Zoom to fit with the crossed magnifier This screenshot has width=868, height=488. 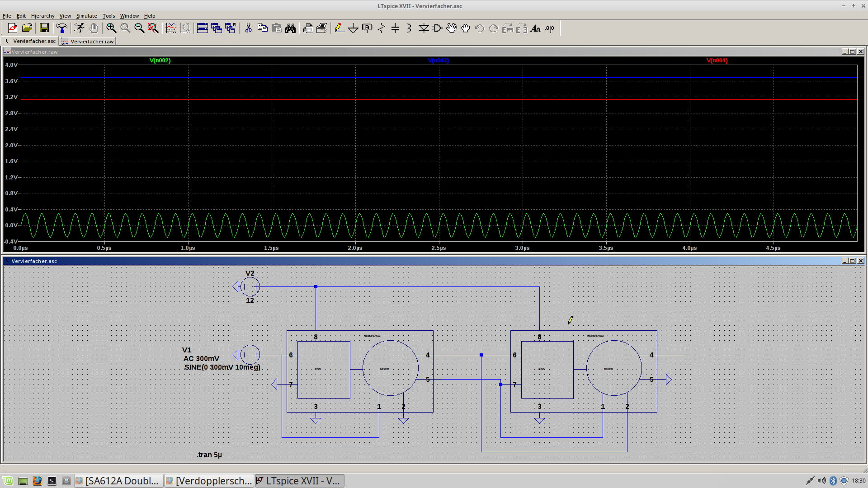pos(153,28)
